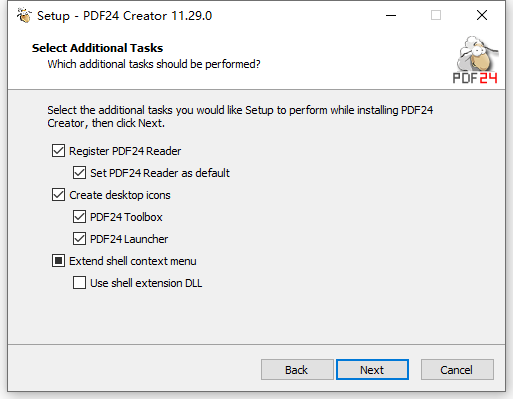Click the PDF24 sheep logo

476,60
